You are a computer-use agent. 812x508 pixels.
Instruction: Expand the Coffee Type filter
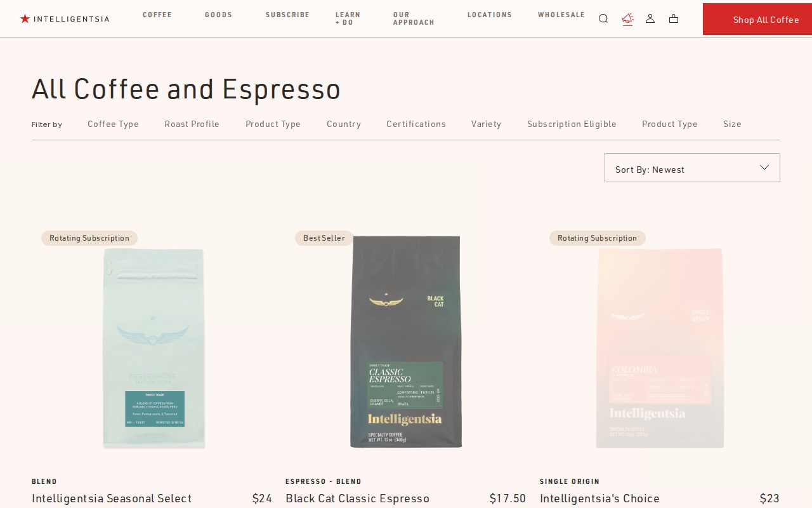point(113,124)
